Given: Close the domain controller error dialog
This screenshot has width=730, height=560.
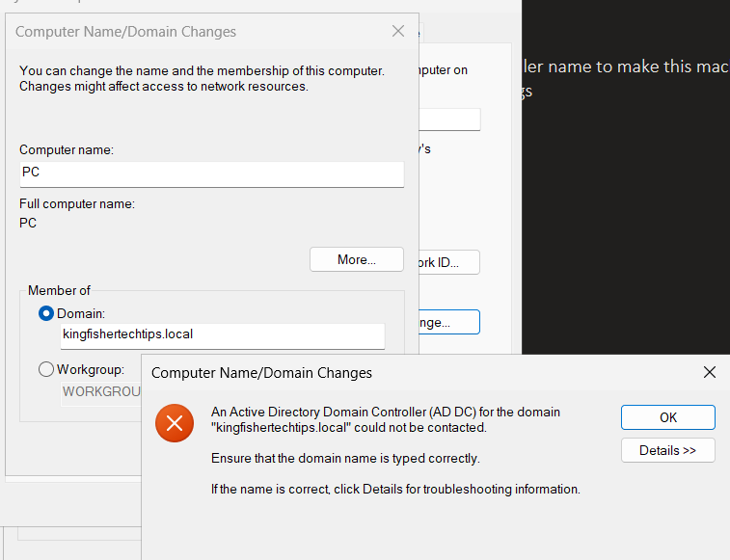Looking at the screenshot, I should point(709,372).
